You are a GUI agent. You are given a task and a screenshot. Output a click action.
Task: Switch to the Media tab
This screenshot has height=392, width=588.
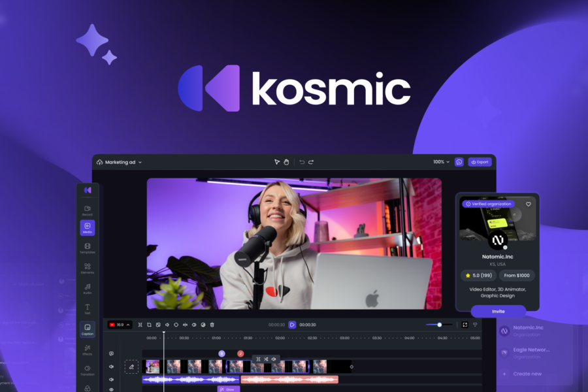[x=87, y=228]
